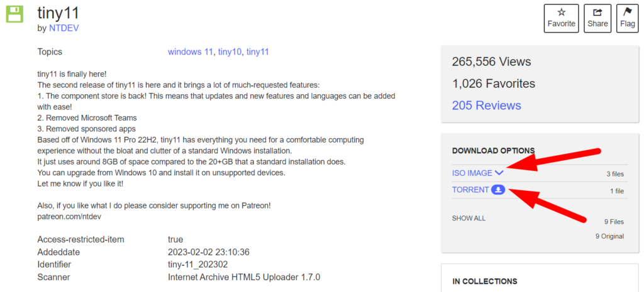
Task: Click the 'Removed Microsoft Teams' line
Action: point(87,117)
